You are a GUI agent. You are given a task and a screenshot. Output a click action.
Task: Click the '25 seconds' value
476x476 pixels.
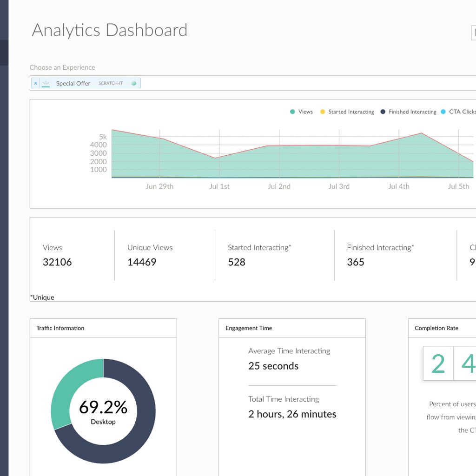click(x=273, y=366)
